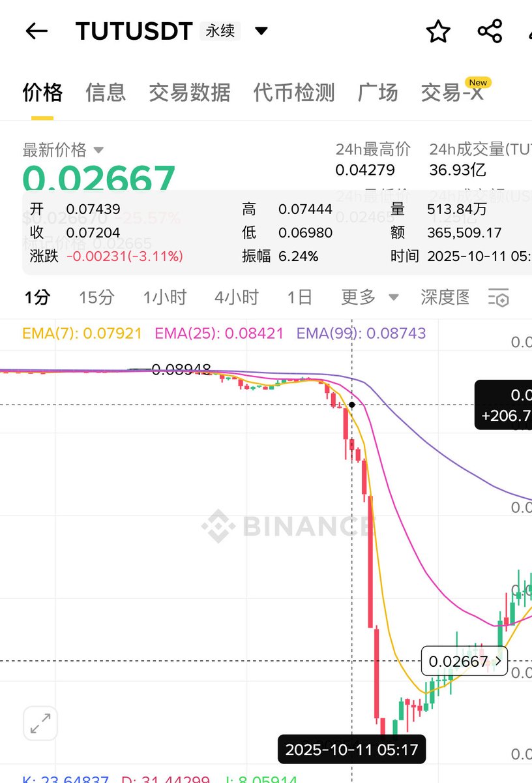Select the 1日 timeframe

tap(300, 298)
